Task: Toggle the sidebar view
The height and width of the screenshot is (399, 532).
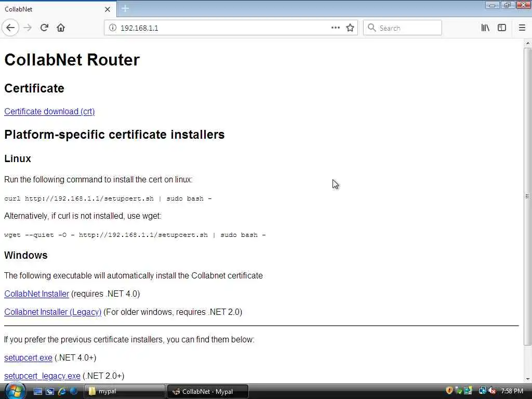Action: point(502,28)
